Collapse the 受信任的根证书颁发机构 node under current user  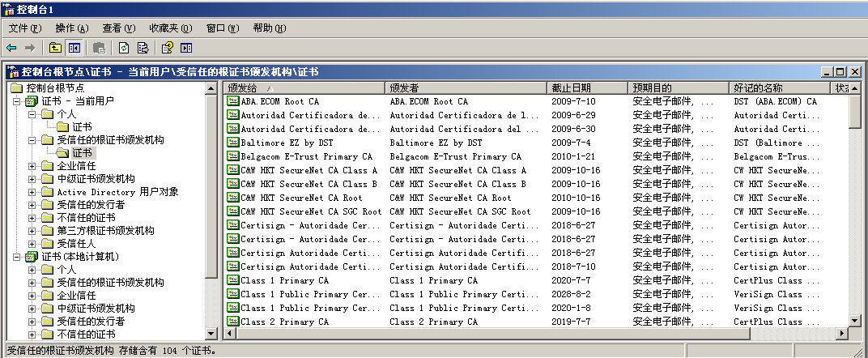click(x=32, y=140)
